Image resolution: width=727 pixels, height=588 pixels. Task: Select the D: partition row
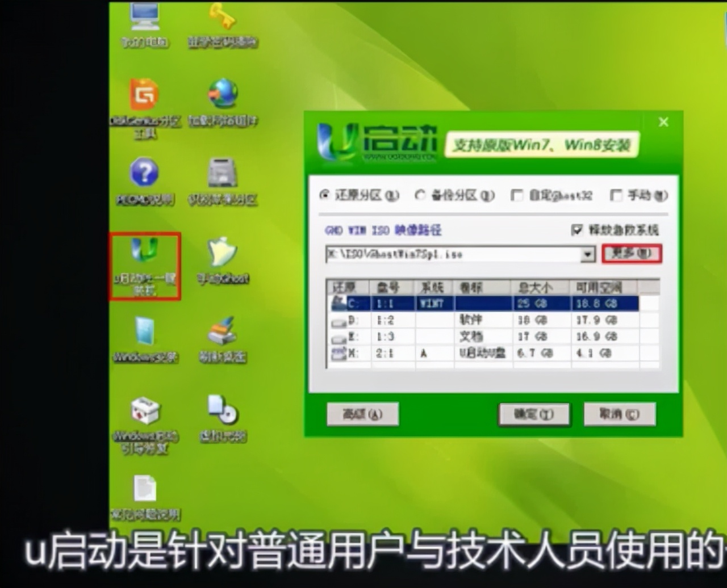click(x=426, y=320)
